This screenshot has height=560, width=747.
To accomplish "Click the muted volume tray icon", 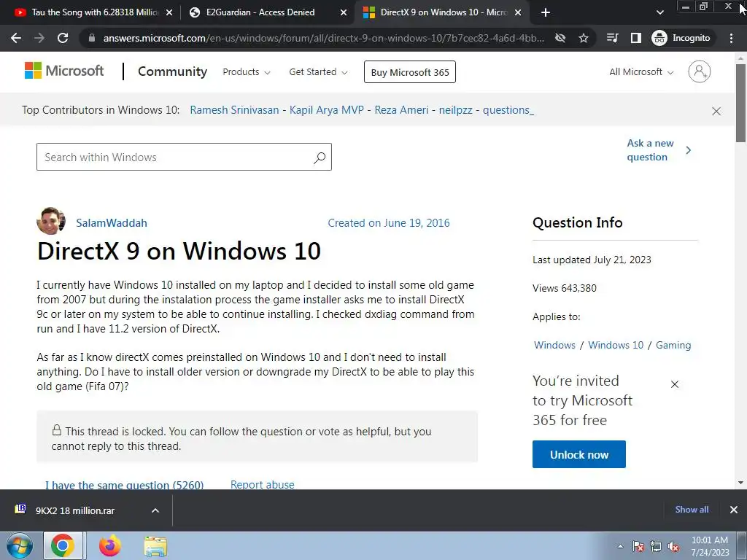I will pos(673,546).
